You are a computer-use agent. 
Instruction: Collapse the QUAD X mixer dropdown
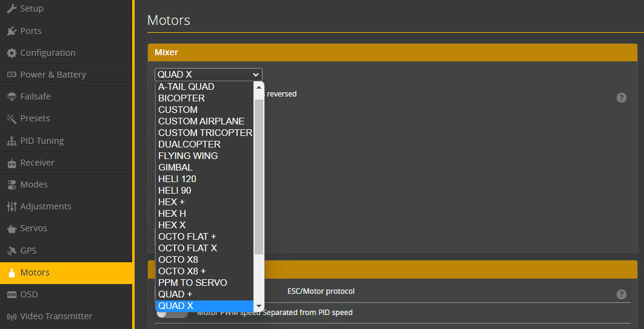click(x=208, y=75)
